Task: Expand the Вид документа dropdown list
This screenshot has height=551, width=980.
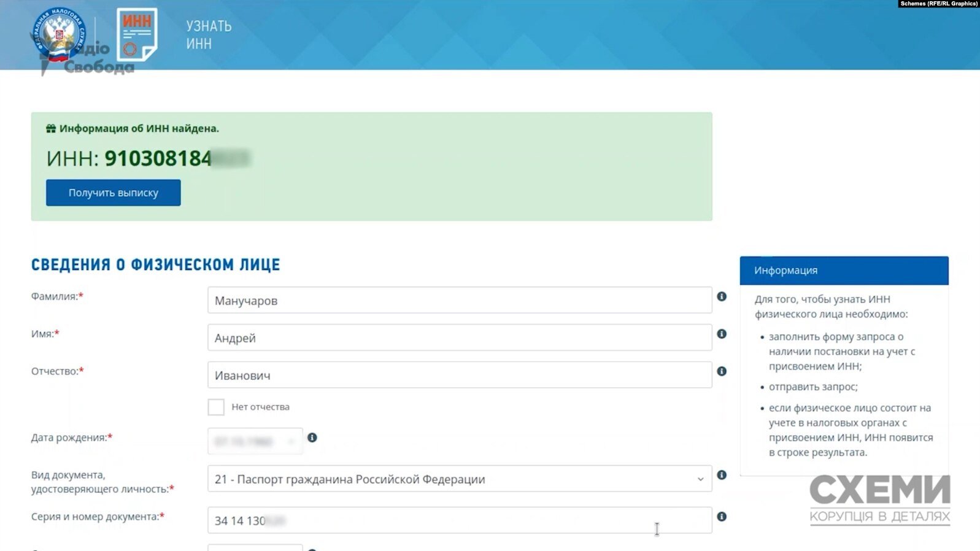Action: coord(700,479)
